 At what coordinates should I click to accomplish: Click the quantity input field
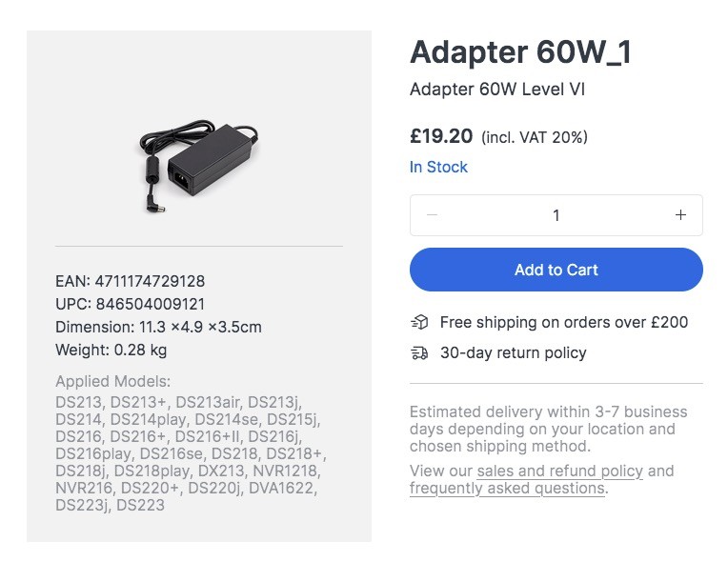[x=556, y=215]
